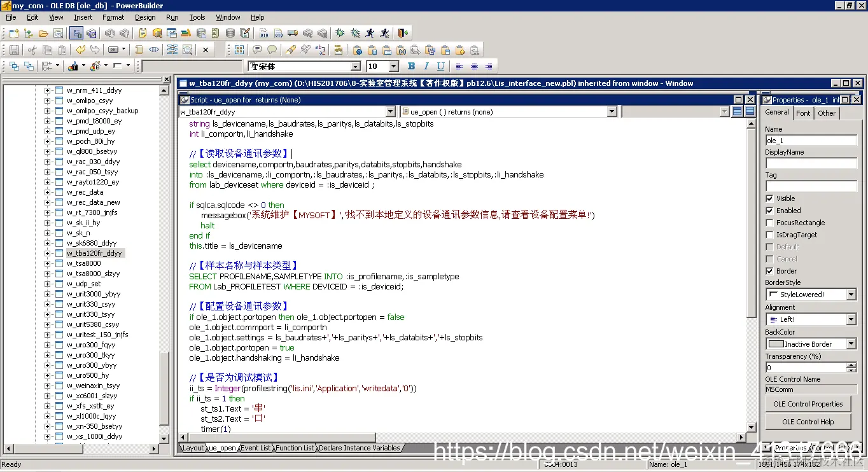Click the Transparency spinner up arrow
This screenshot has height=472, width=868.
(x=851, y=365)
